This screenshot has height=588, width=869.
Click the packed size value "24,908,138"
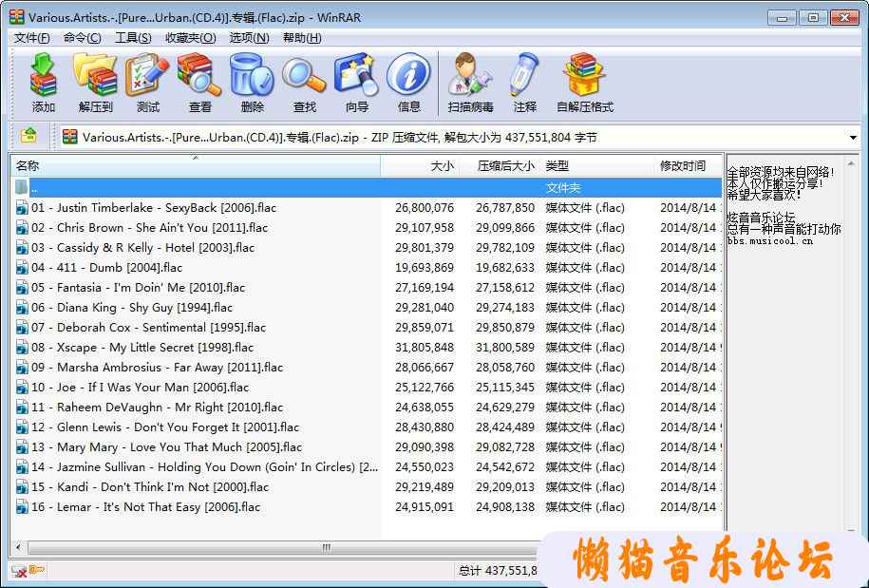click(x=505, y=507)
